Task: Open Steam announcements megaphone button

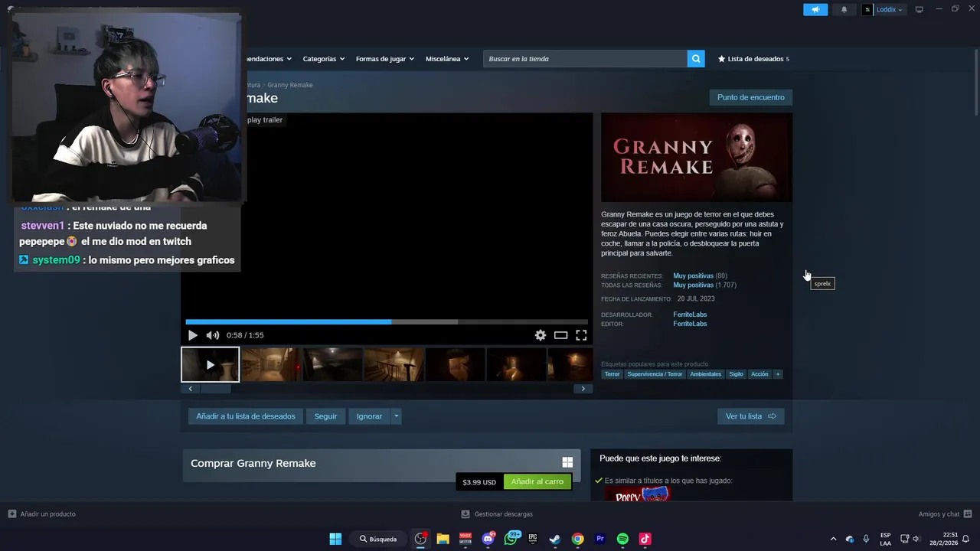Action: coord(815,9)
